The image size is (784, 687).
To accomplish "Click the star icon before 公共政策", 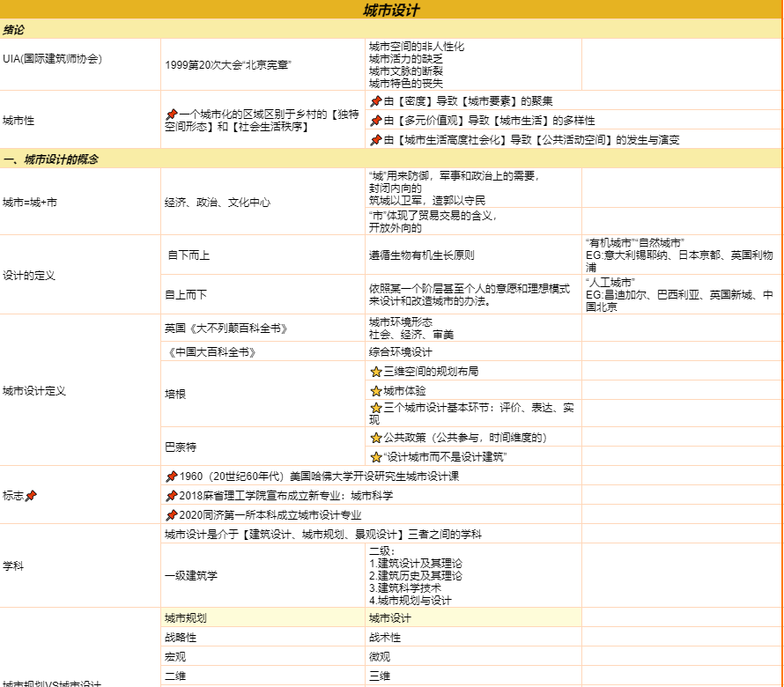I will (375, 437).
